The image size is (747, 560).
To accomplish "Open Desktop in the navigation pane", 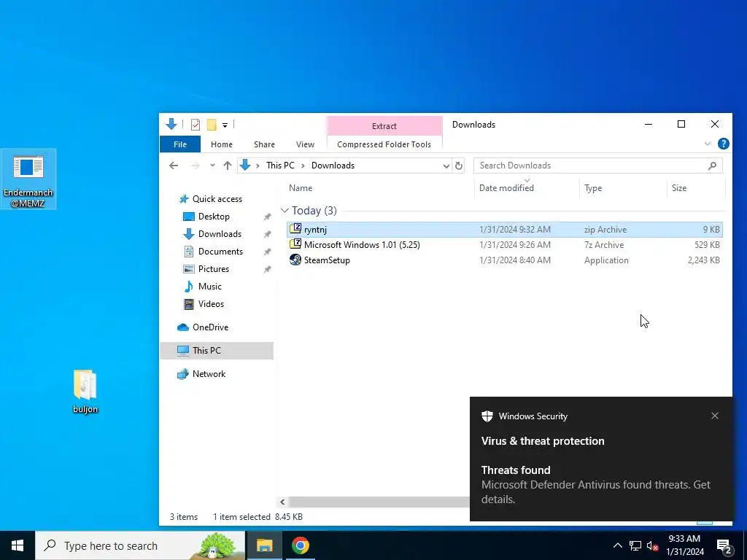I will pyautogui.click(x=214, y=217).
